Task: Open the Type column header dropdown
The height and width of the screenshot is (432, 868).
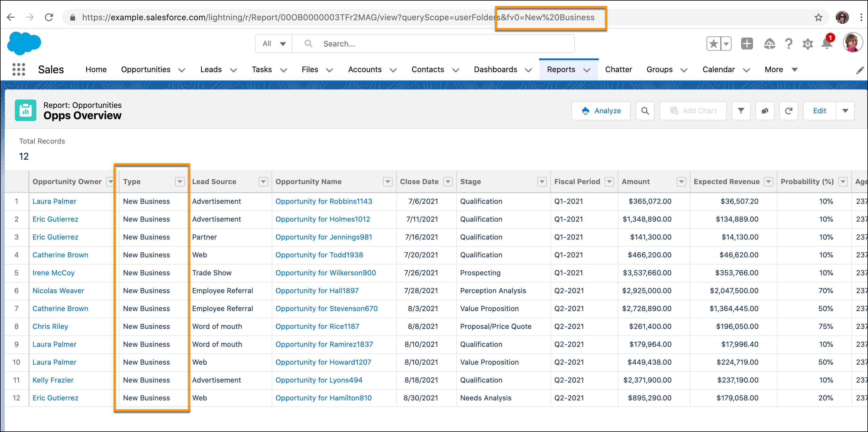Action: coord(180,182)
